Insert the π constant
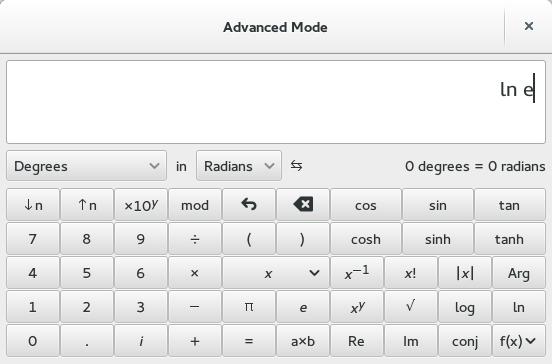Screen dimensions: 552x364 click(x=249, y=307)
